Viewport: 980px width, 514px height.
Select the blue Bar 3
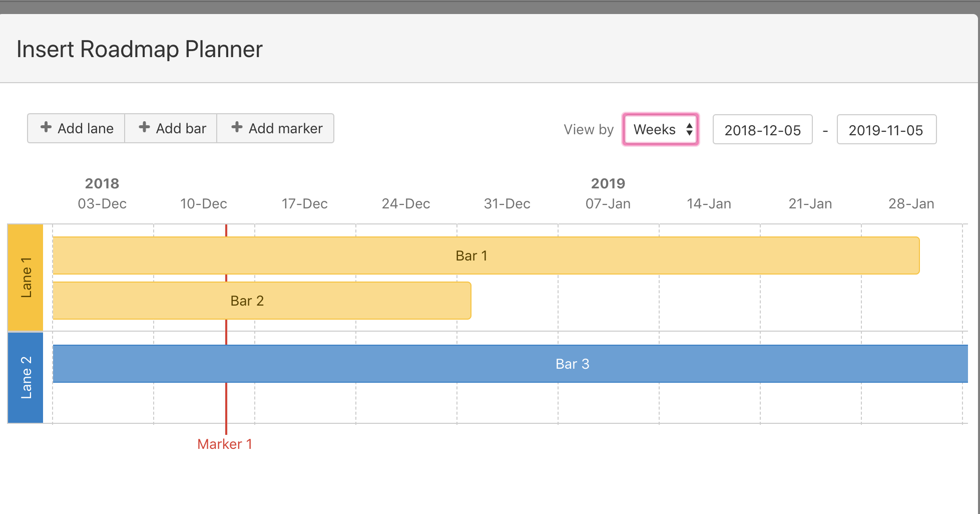[510, 364]
